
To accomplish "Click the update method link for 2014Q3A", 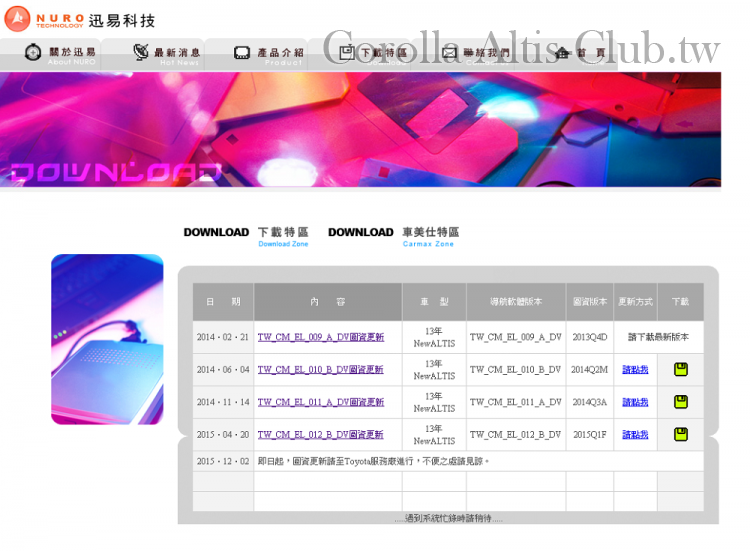I will pos(635,402).
